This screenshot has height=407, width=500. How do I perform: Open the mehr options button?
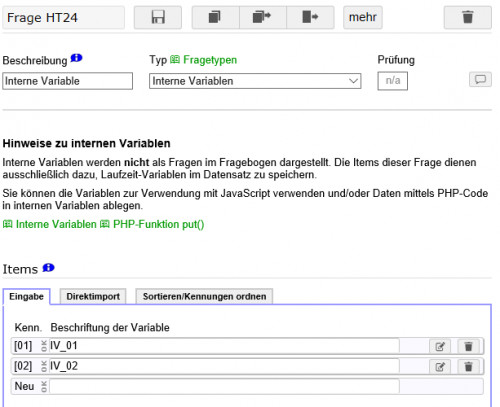(x=363, y=17)
